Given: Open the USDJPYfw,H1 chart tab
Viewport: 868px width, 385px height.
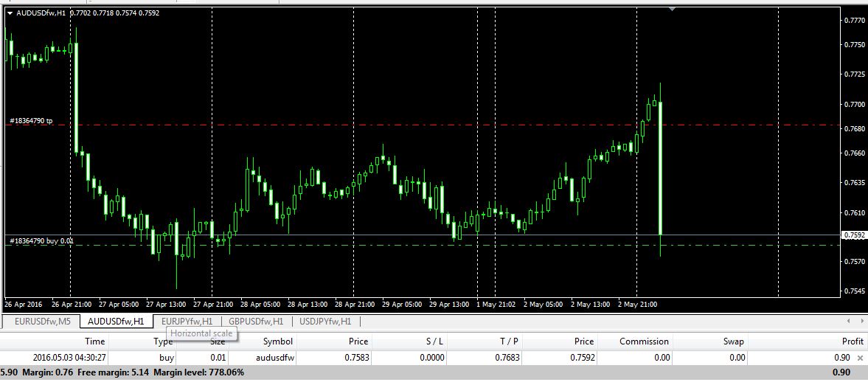Looking at the screenshot, I should [x=325, y=321].
